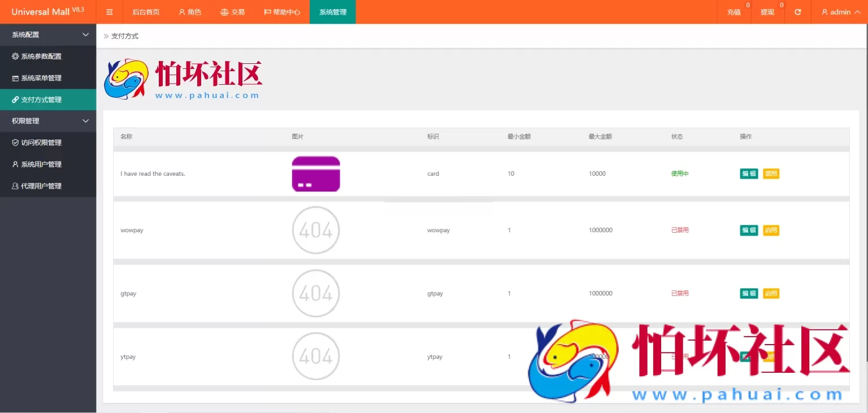868x413 pixels.
Task: Open 系统用户管理 user item
Action: point(41,164)
